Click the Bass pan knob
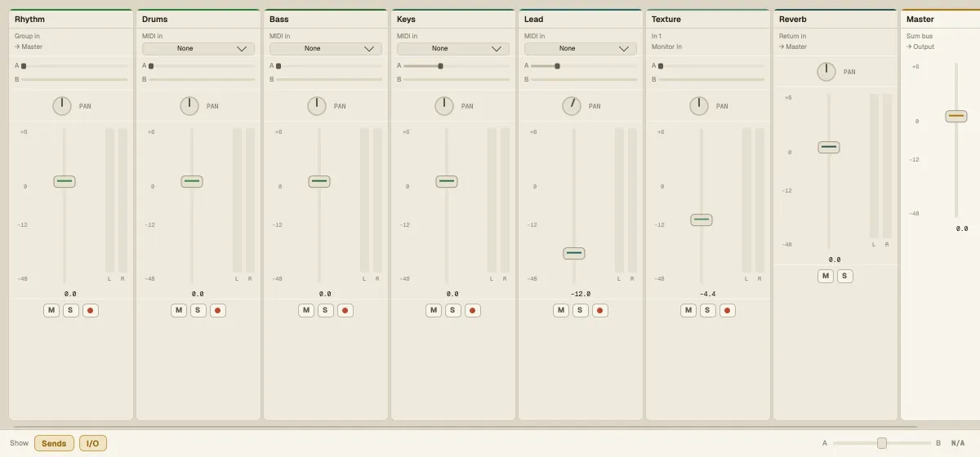The image size is (980, 457). coord(317,106)
